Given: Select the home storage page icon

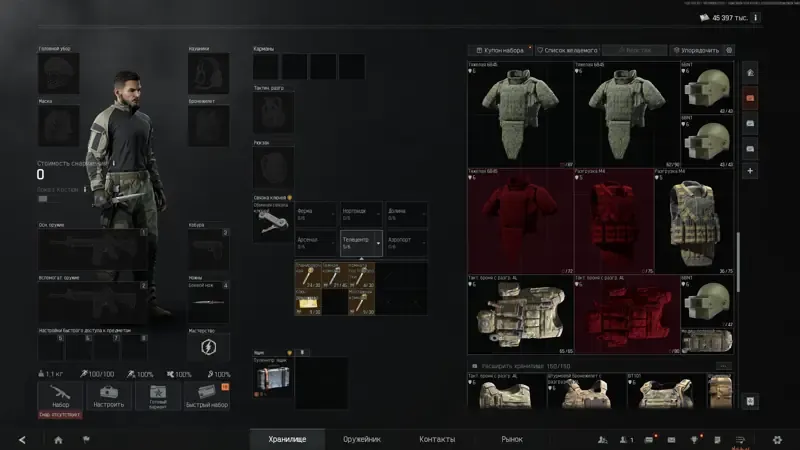Looking at the screenshot, I should point(750,72).
